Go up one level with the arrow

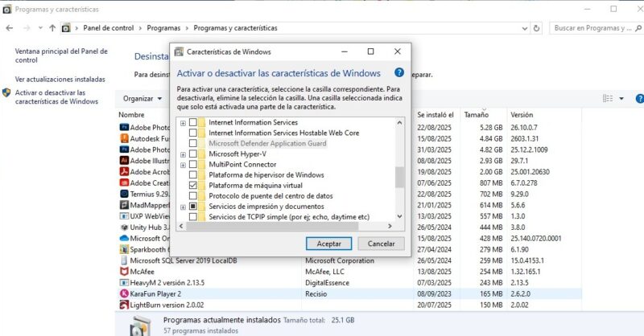52,28
